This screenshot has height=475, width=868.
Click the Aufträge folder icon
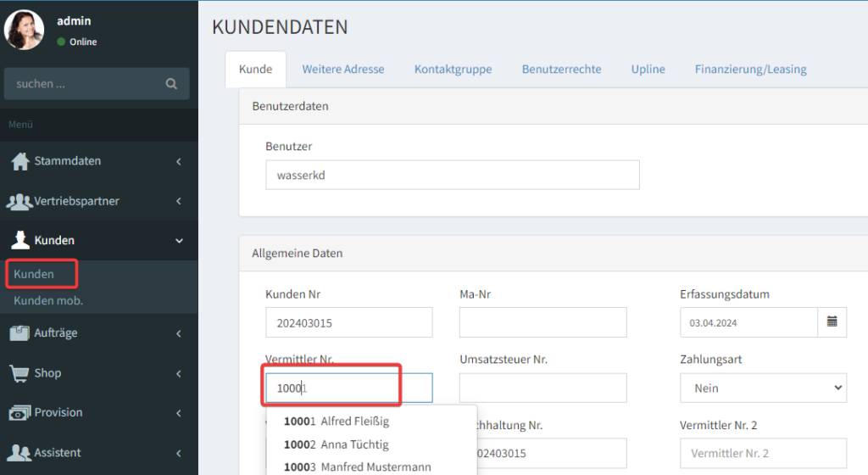tap(19, 333)
